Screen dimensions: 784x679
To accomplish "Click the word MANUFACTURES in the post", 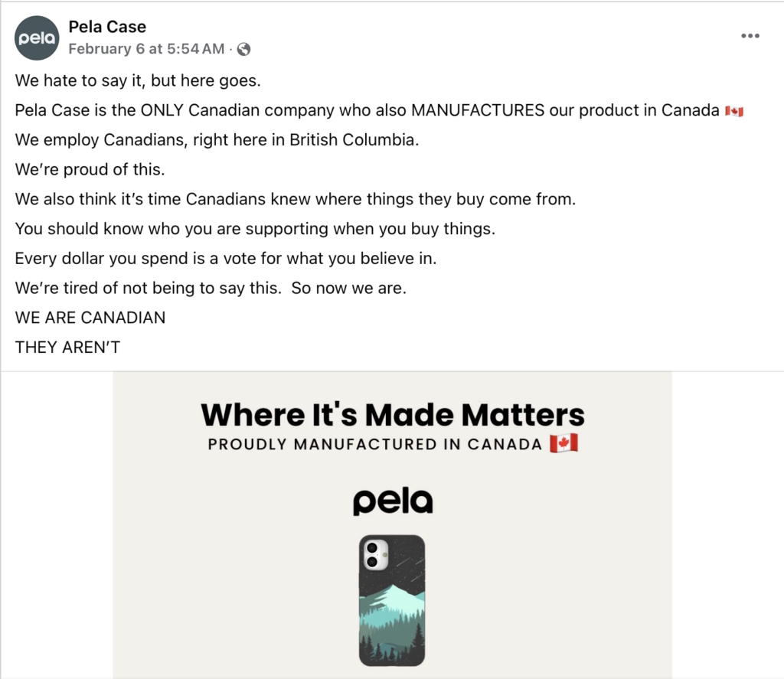I will pyautogui.click(x=478, y=110).
